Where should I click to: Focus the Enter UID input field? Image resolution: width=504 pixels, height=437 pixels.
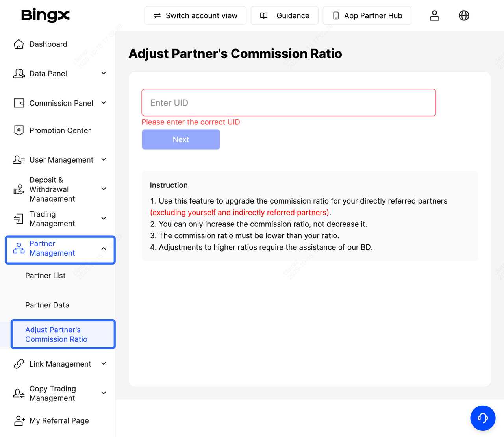(x=289, y=103)
